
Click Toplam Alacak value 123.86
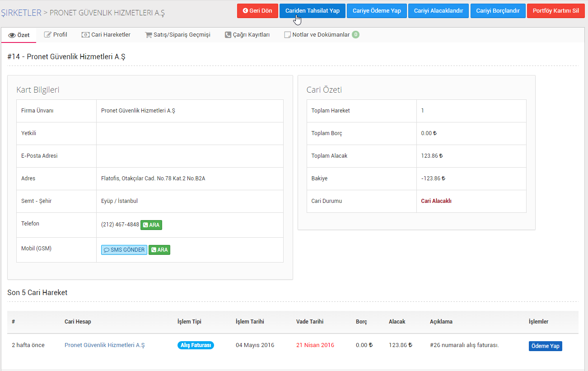point(432,156)
